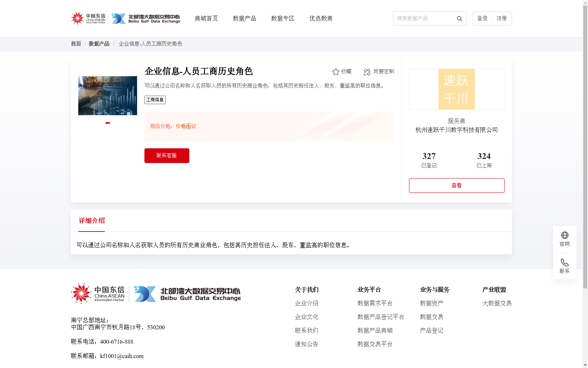Viewport: 588px width, 368px height.
Task: Click the China-ASEAN Information Harbor header logo
Action: coord(88,18)
